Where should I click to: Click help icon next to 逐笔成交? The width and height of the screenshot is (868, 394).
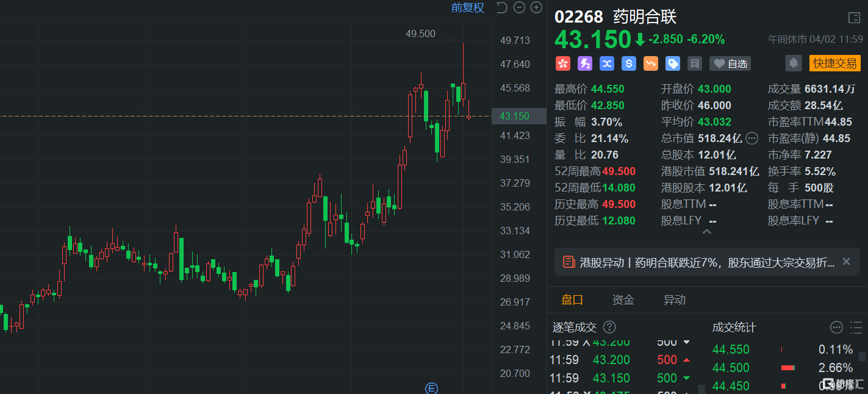click(x=609, y=328)
